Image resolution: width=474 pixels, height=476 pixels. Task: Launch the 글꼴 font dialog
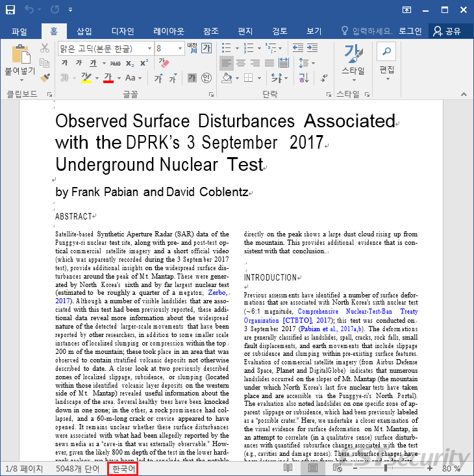[x=211, y=95]
